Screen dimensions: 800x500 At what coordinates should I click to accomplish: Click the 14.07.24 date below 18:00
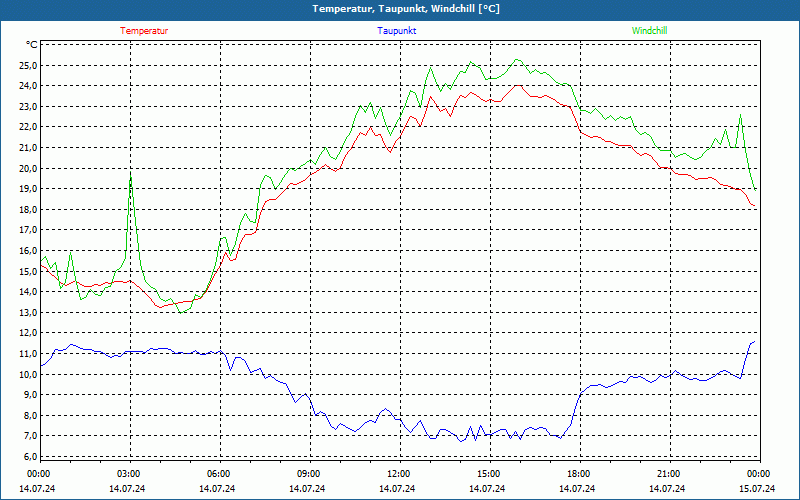[578, 488]
